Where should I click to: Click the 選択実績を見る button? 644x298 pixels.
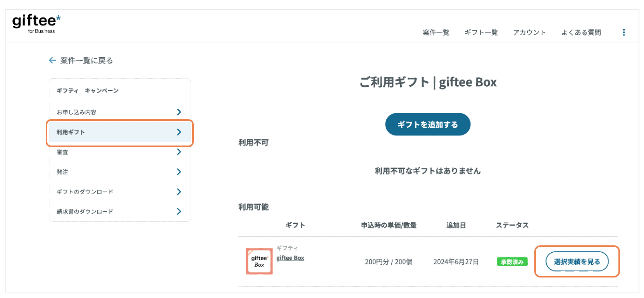pyautogui.click(x=577, y=262)
